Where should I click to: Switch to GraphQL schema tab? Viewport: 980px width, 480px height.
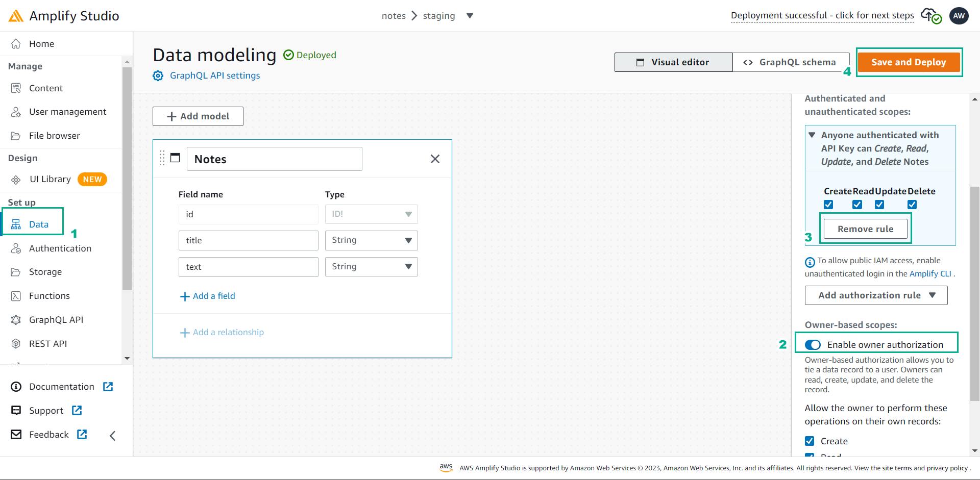pos(791,62)
